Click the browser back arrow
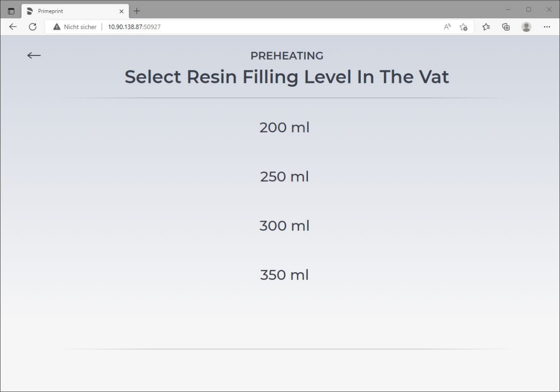Viewport: 560px width, 392px height. pos(13,27)
